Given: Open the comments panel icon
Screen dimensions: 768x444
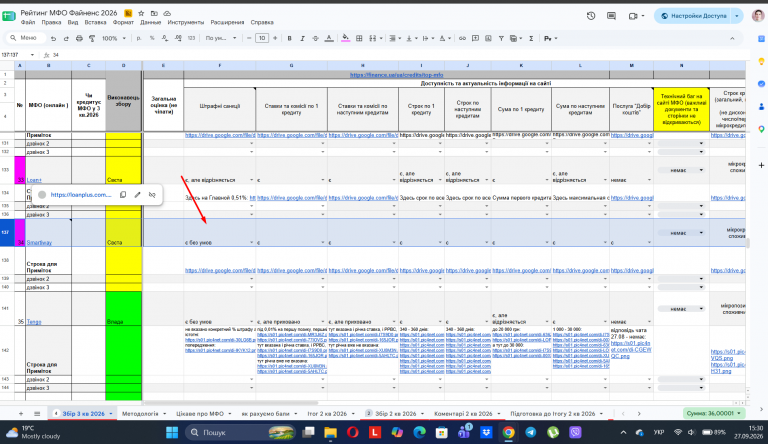Looking at the screenshot, I should [611, 16].
